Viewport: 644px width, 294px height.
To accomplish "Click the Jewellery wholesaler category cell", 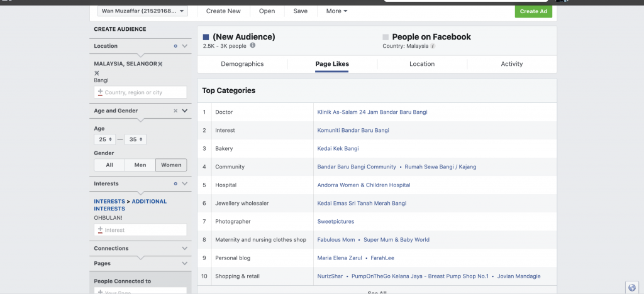I will (x=262, y=204).
